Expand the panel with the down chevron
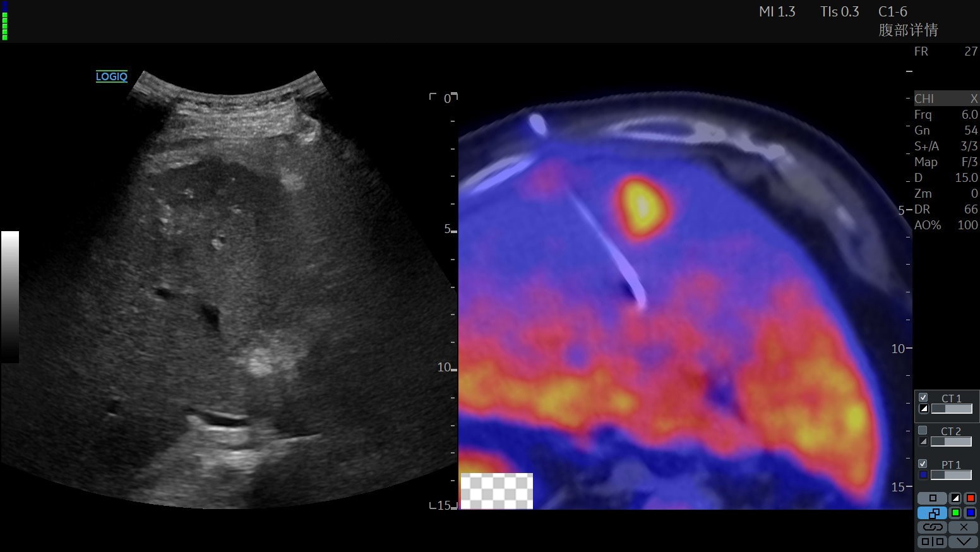The width and height of the screenshot is (980, 552). 963,541
